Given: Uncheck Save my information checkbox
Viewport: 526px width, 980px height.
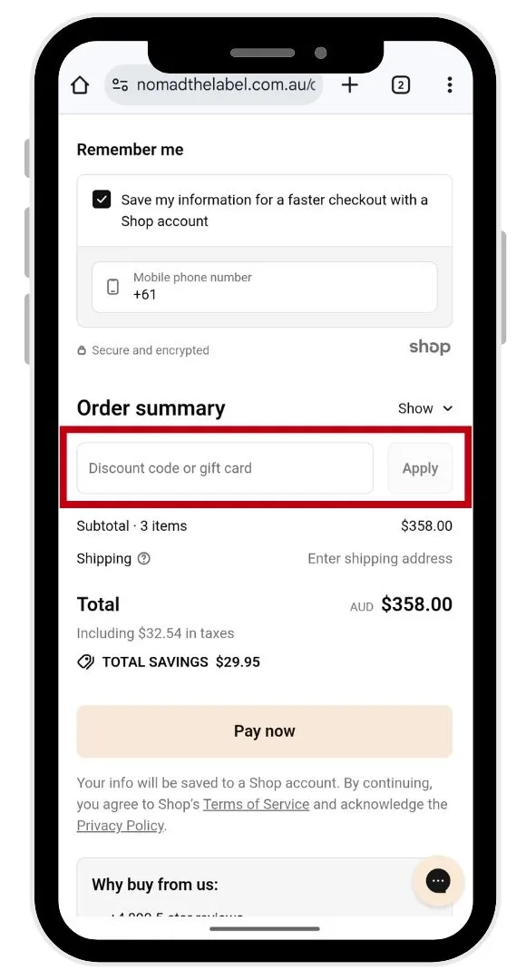Looking at the screenshot, I should 102,200.
